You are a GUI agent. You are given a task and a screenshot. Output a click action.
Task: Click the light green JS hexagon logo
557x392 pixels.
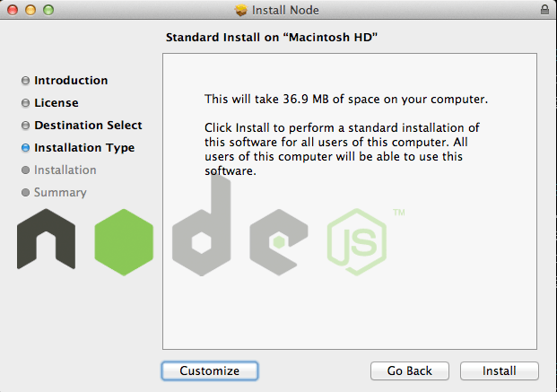coord(357,242)
